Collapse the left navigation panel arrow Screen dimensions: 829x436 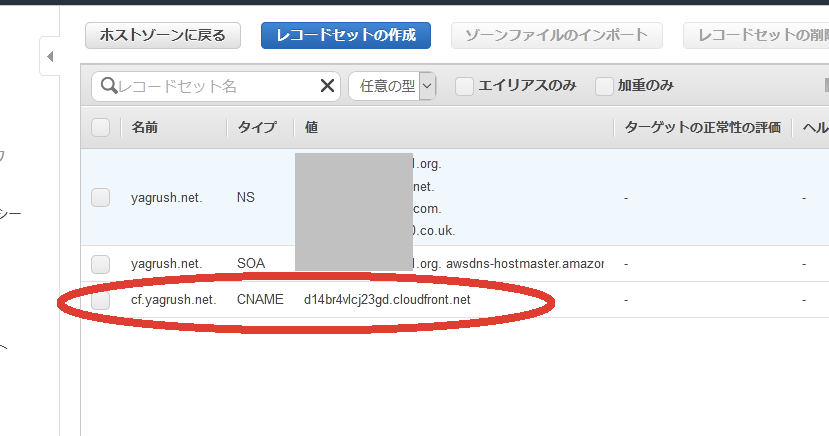(50, 56)
